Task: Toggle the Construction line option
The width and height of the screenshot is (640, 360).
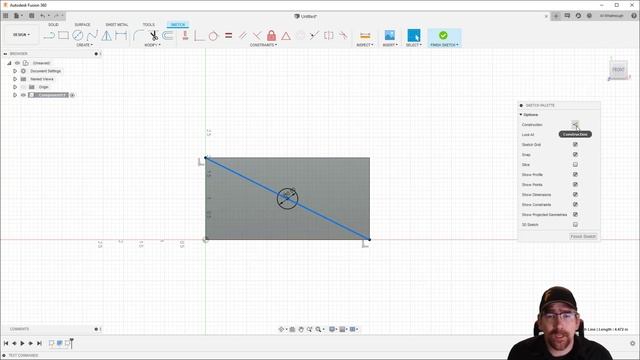Action: click(x=575, y=124)
